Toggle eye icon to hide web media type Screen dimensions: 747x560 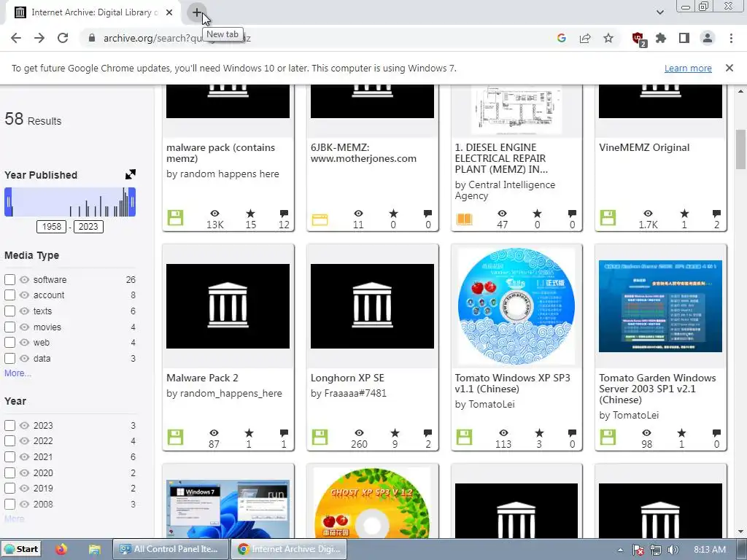(24, 343)
